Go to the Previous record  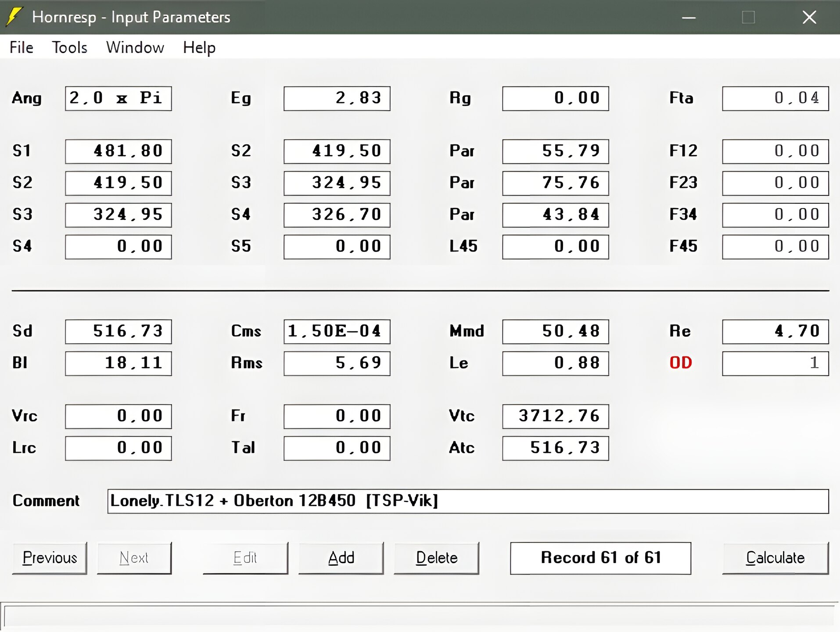click(x=50, y=558)
